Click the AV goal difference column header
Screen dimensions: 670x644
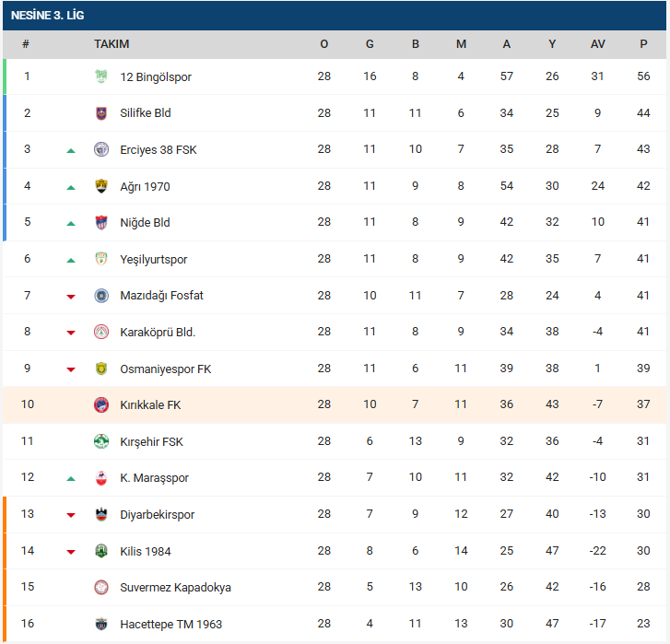point(598,44)
